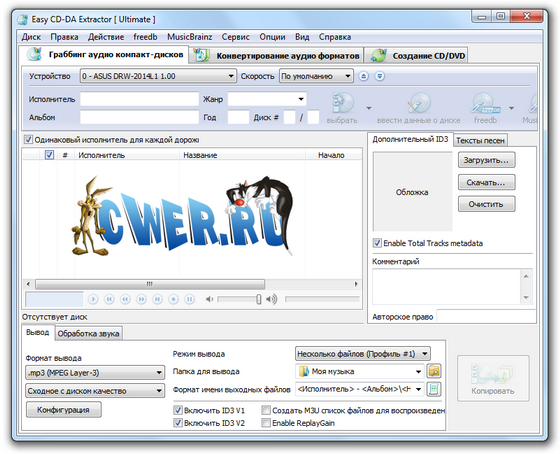Adjust the playback volume slider

(239, 299)
